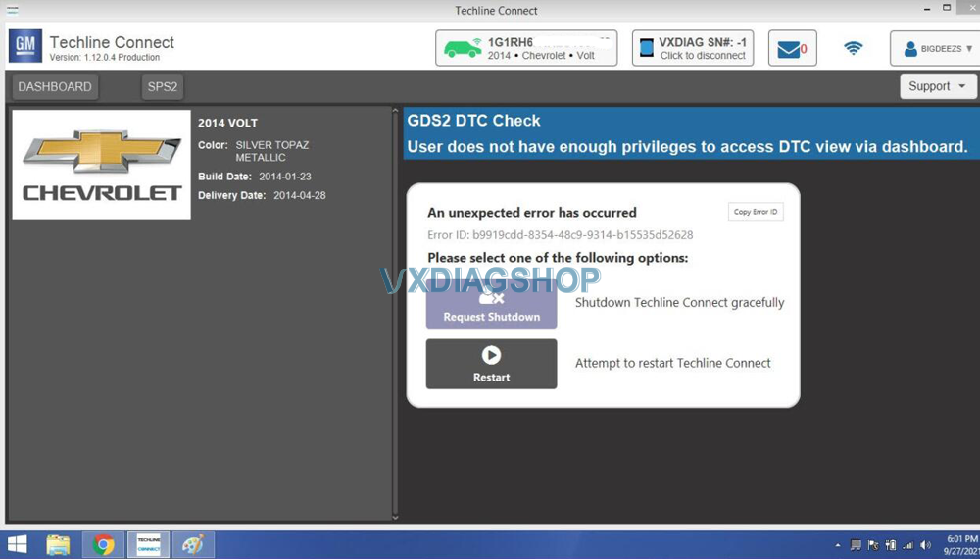Click the VXDIAG device tablet icon

pyautogui.click(x=646, y=47)
